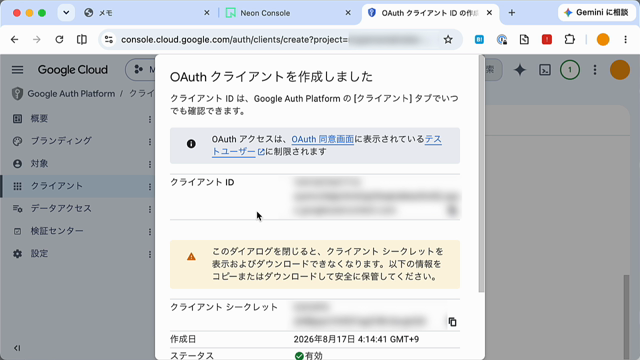Bookmark this page with the star icon
The image size is (640, 360).
tap(448, 40)
